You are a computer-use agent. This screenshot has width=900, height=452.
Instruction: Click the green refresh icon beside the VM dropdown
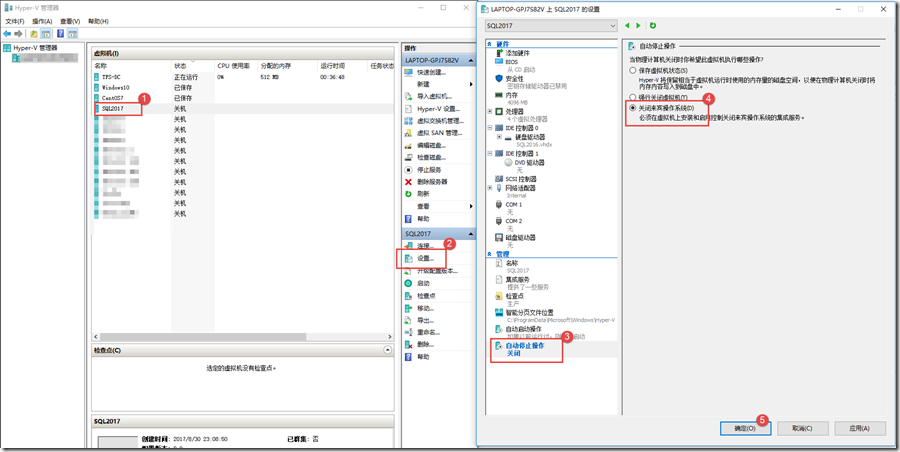click(653, 26)
